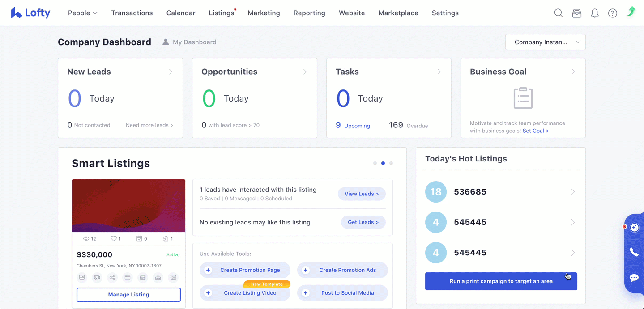Image resolution: width=644 pixels, height=309 pixels.
Task: Expand the Business Goal card arrow
Action: (x=573, y=72)
